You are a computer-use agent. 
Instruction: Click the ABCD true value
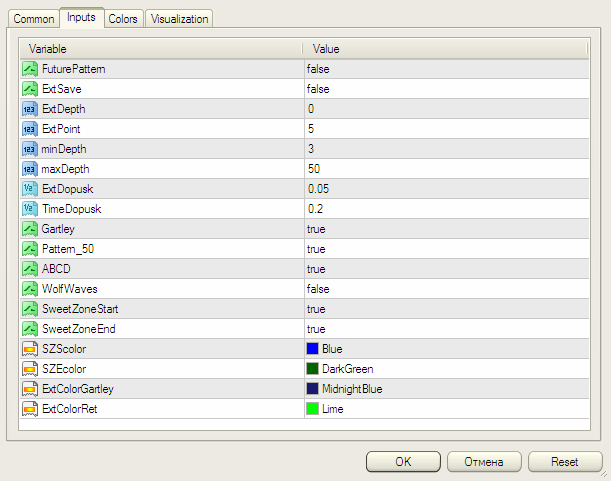[x=316, y=269]
